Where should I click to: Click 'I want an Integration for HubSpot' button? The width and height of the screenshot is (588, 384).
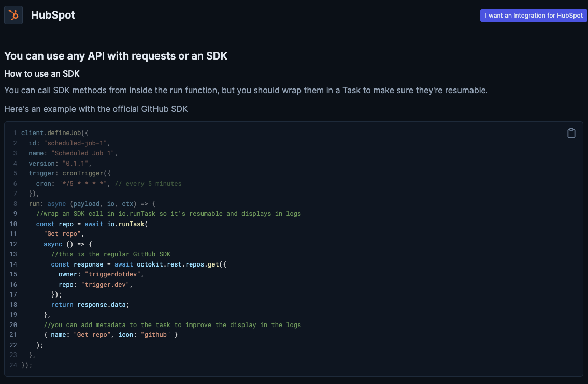coord(533,16)
